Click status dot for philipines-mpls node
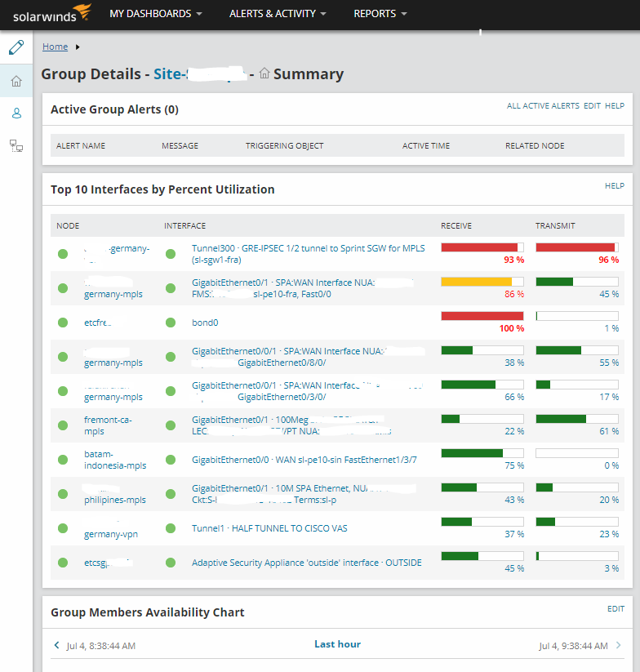 click(x=63, y=494)
